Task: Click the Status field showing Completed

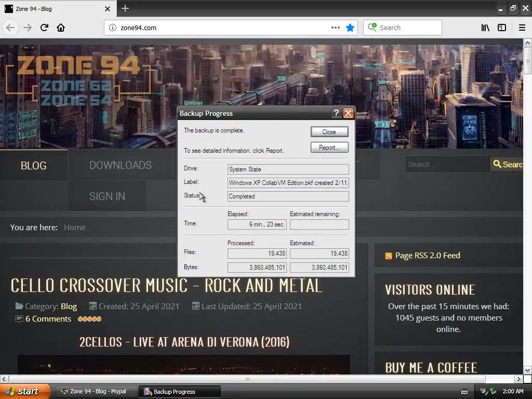Action: (288, 196)
